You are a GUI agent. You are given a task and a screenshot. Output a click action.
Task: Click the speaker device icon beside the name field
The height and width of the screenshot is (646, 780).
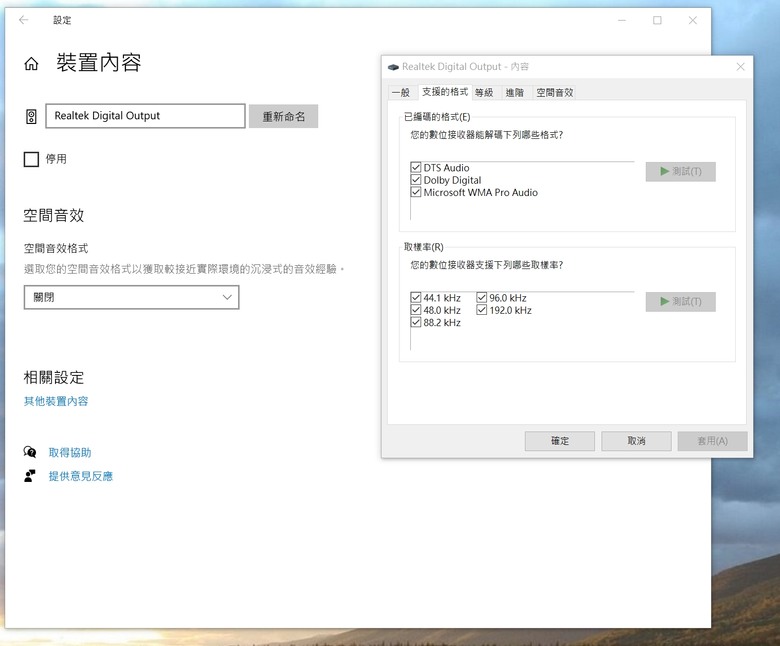click(x=31, y=116)
